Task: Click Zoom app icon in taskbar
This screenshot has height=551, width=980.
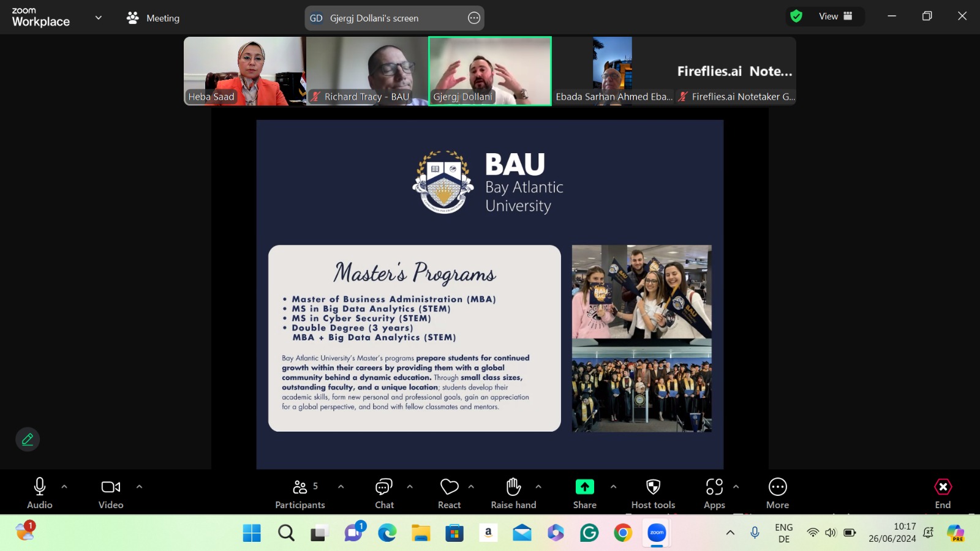Action: coord(657,533)
